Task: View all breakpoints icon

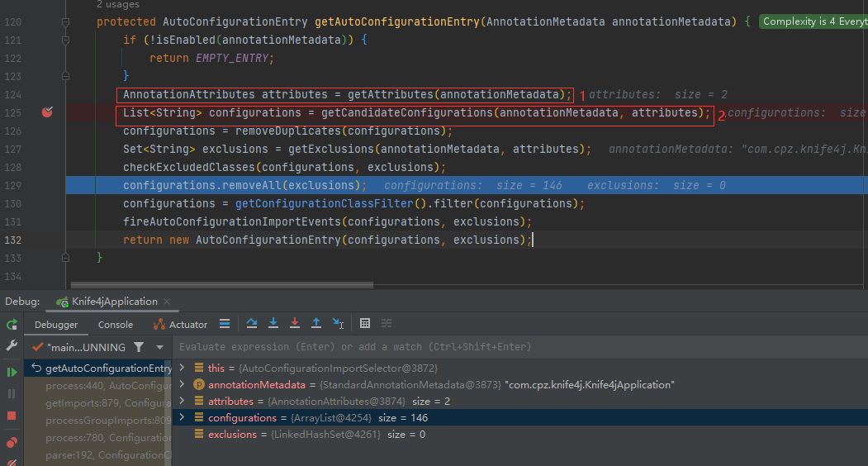Action: click(12, 443)
